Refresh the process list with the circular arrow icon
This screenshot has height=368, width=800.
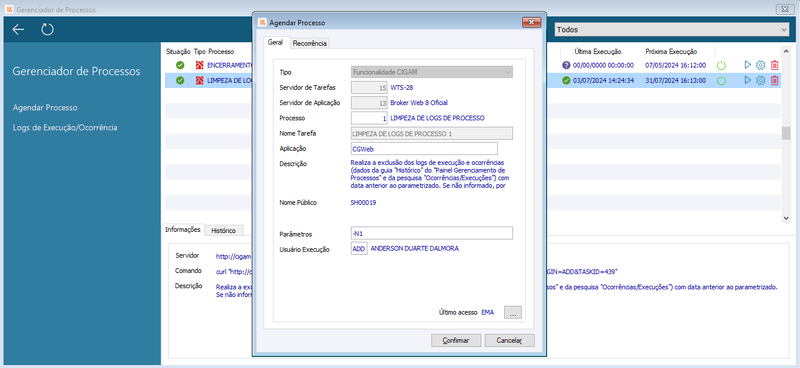pos(47,30)
